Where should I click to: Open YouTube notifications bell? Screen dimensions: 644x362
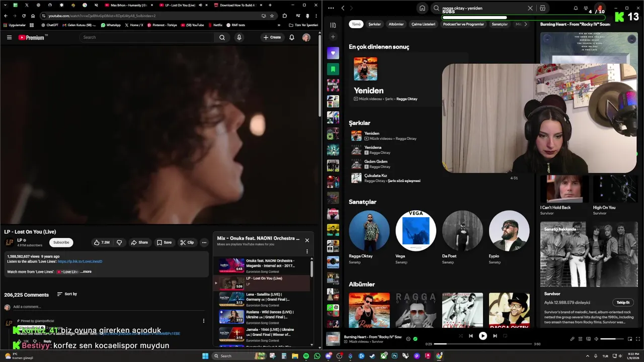click(x=292, y=37)
